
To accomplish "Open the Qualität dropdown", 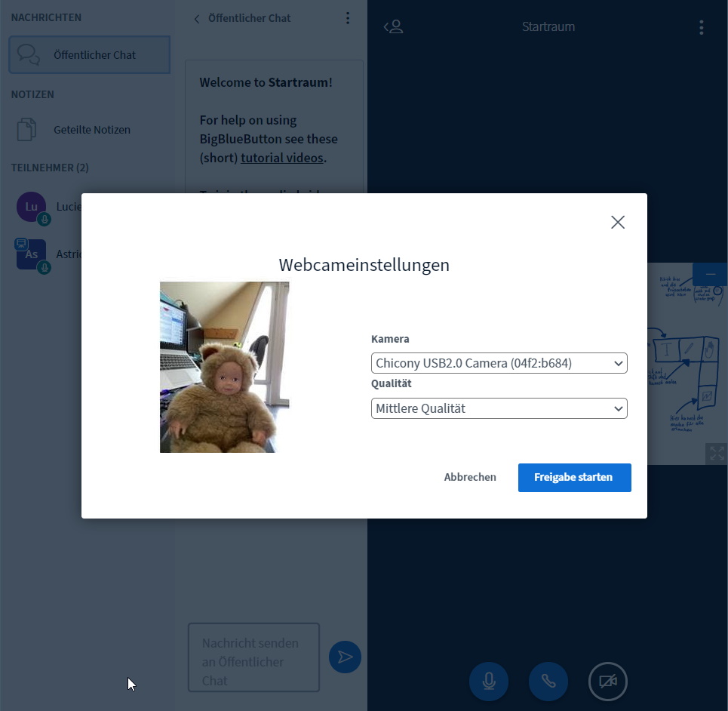I will pos(499,408).
